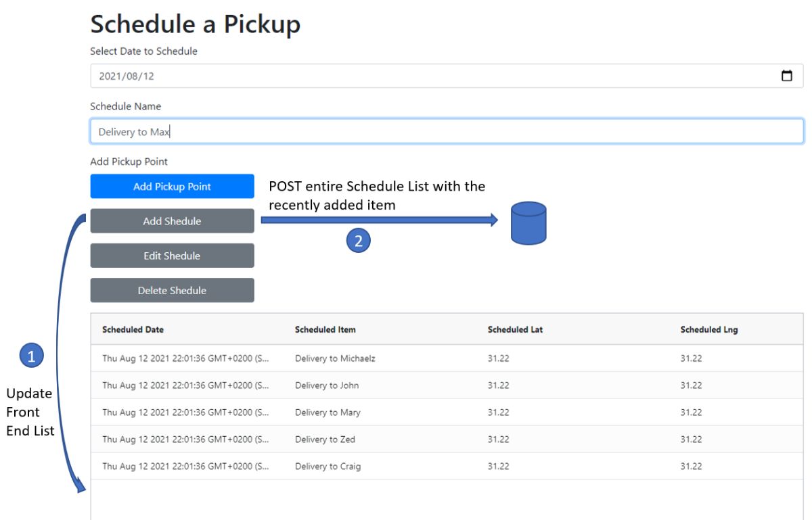Click the numbered circle labeled 2
This screenshot has width=812, height=520.
(359, 241)
